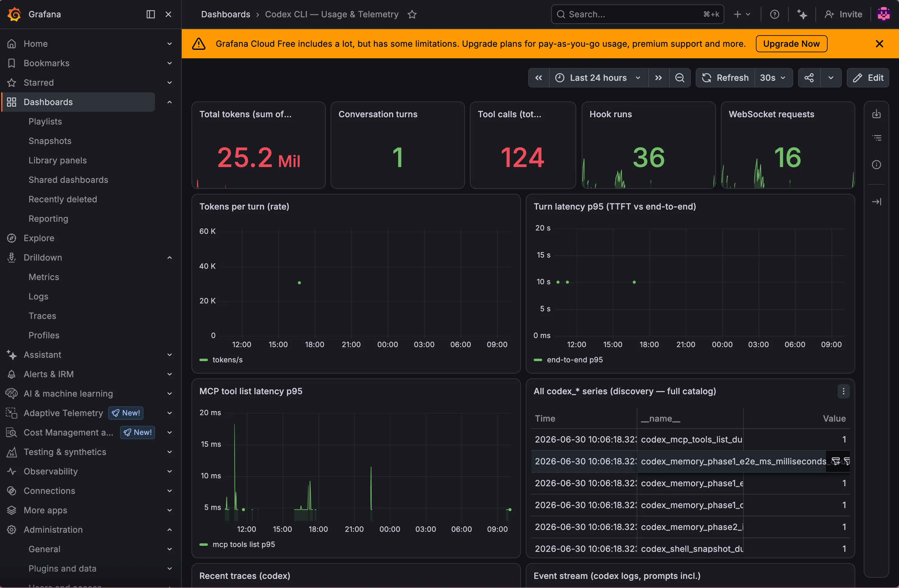The image size is (899, 588).
Task: Open AI & machine learning
Action: [68, 394]
